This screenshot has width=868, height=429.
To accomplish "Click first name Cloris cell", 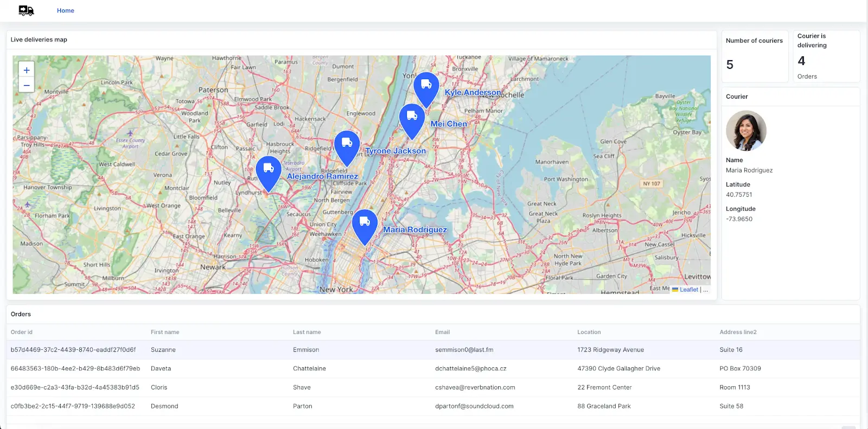I will [x=159, y=387].
